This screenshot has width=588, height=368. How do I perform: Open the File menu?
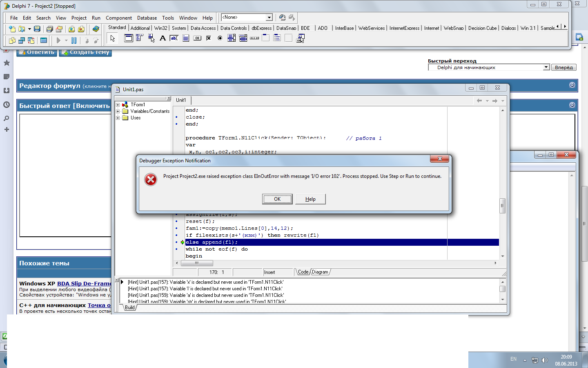point(14,18)
